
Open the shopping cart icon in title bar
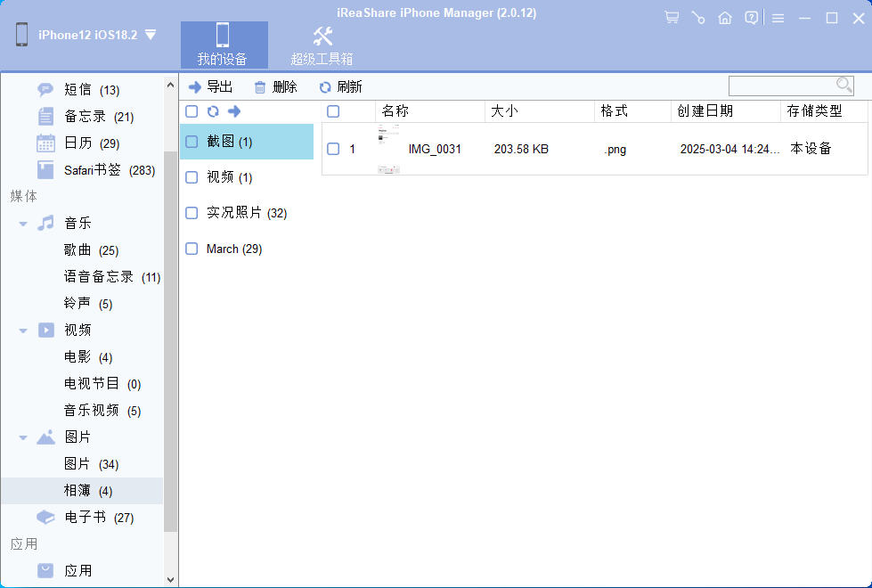click(672, 18)
